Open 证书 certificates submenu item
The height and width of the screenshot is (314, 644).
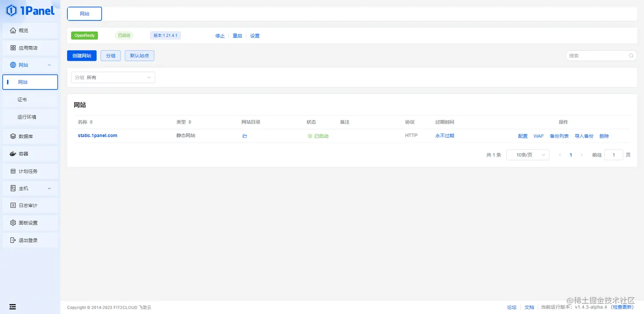click(30, 100)
